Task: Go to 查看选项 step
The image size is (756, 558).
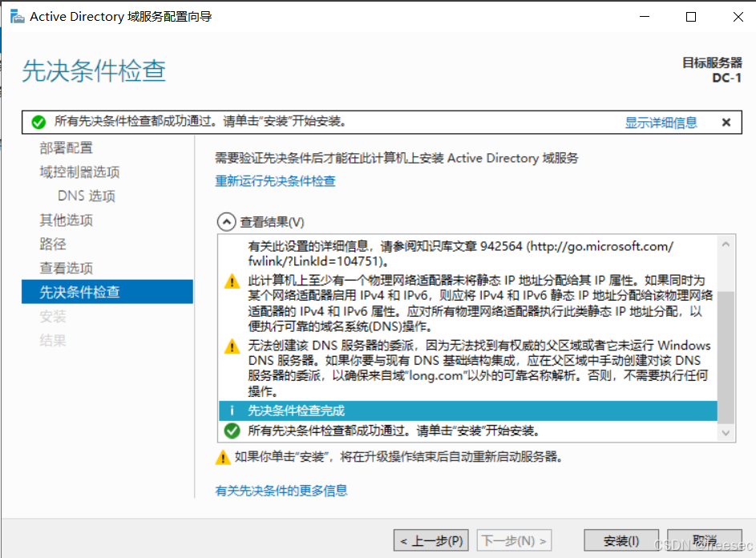Action: coord(66,268)
